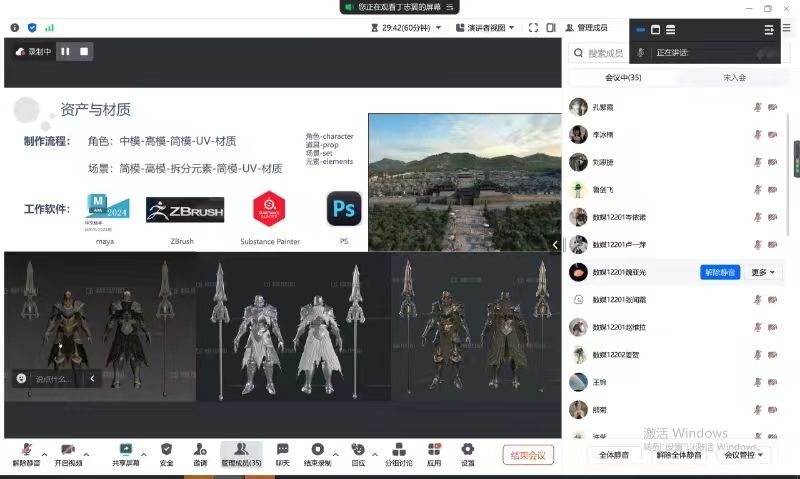This screenshot has height=479, width=800.
Task: Expand the 会议管控 dropdown
Action: pos(746,455)
